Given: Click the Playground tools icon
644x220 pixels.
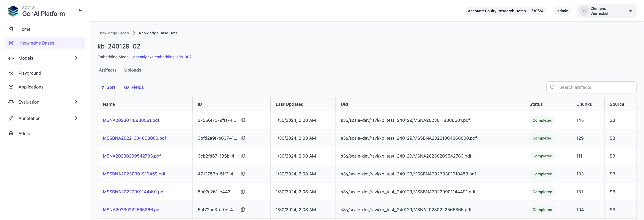Looking at the screenshot, I should (11, 73).
